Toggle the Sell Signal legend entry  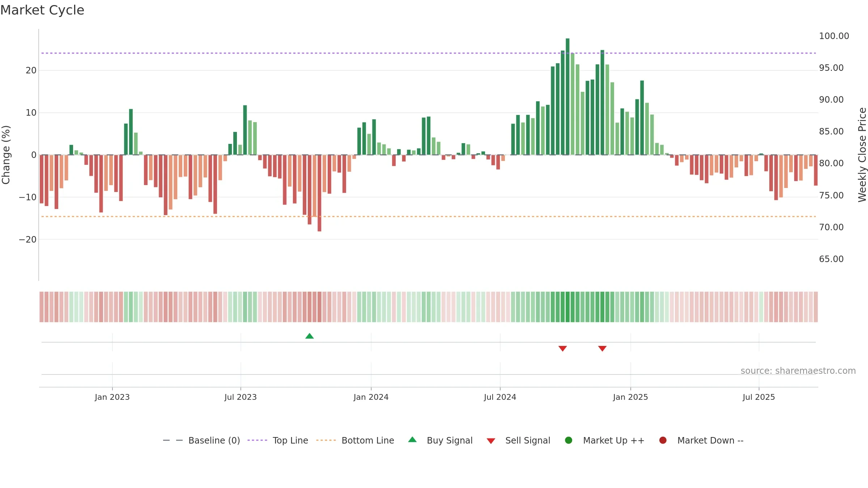click(518, 441)
